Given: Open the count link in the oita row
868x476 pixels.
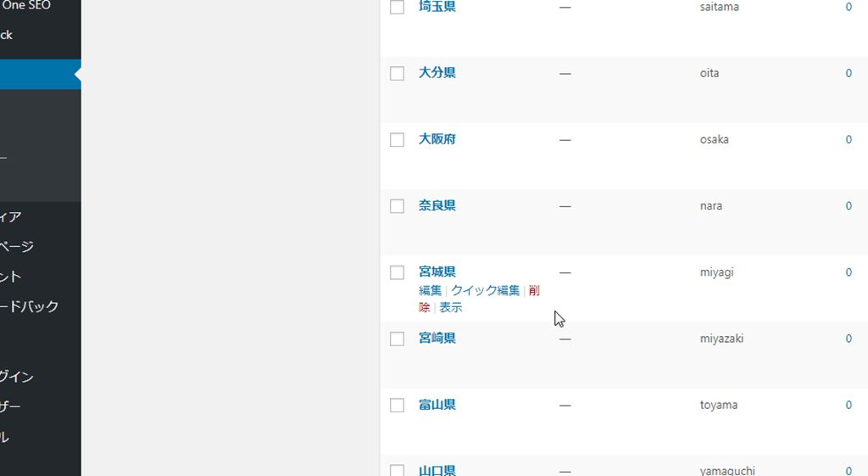Looking at the screenshot, I should pyautogui.click(x=849, y=73).
